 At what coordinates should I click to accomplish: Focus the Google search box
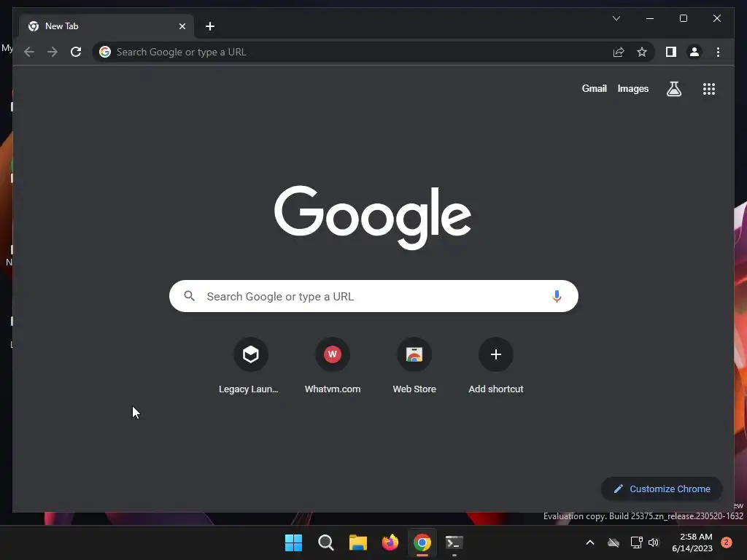373,296
